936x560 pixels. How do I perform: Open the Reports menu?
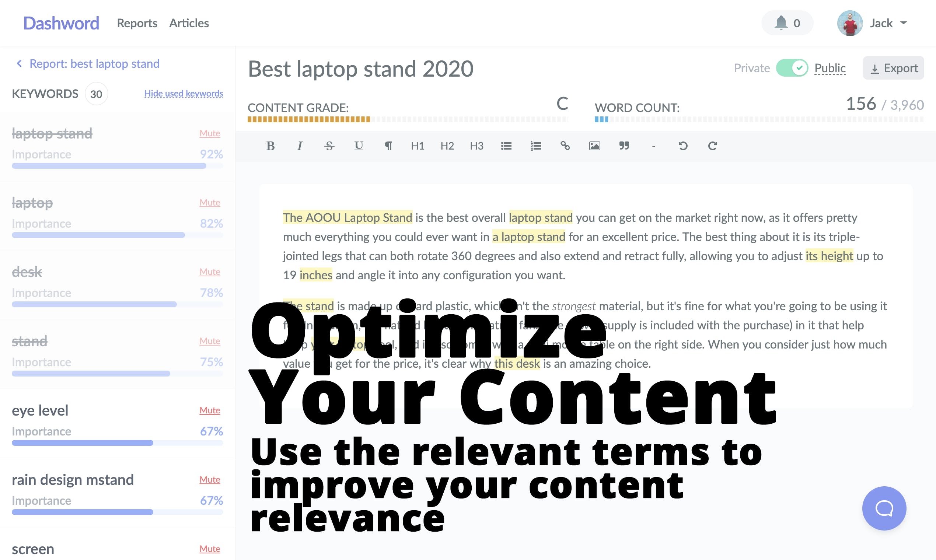[137, 23]
